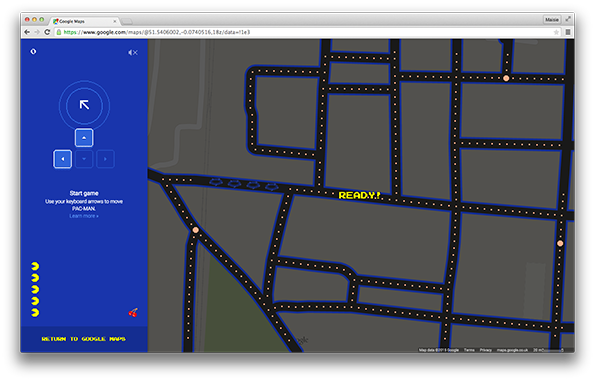Click the secure padlock icon in the address bar

pyautogui.click(x=59, y=32)
